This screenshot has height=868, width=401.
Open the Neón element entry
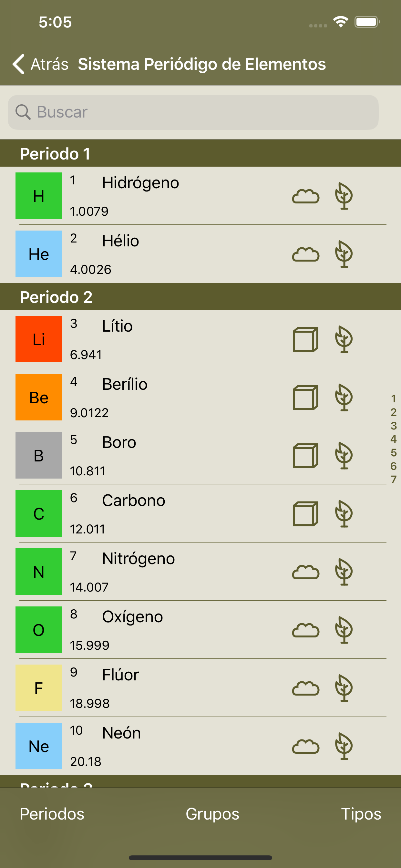click(x=200, y=746)
